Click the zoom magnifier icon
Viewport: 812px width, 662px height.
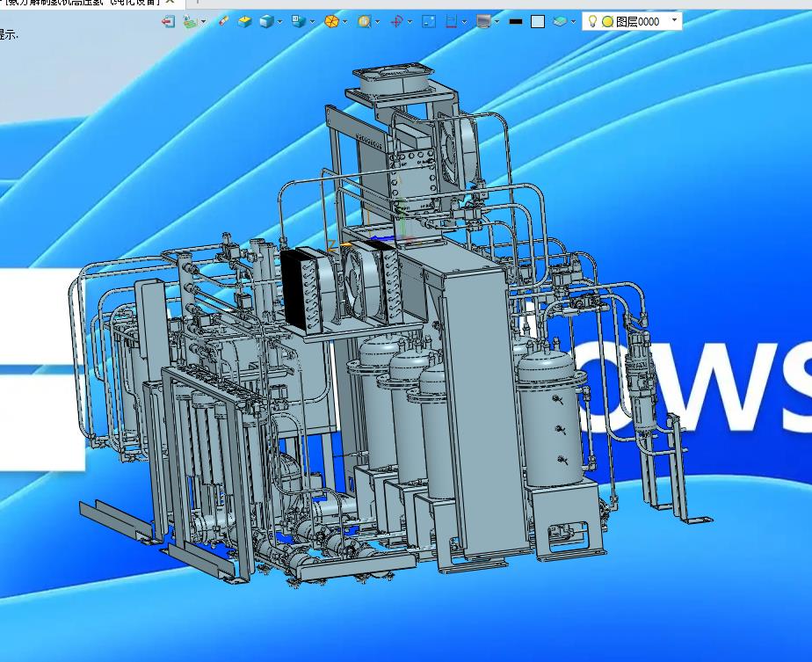tap(364, 22)
